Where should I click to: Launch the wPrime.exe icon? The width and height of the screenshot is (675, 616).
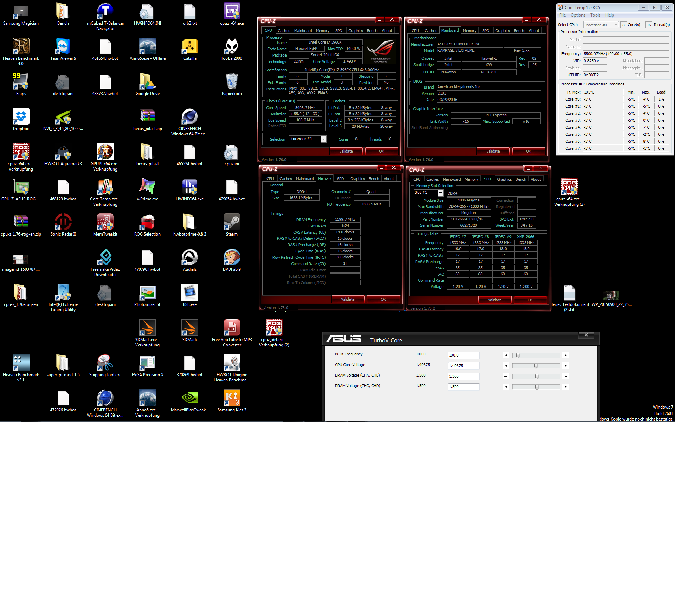tap(147, 190)
